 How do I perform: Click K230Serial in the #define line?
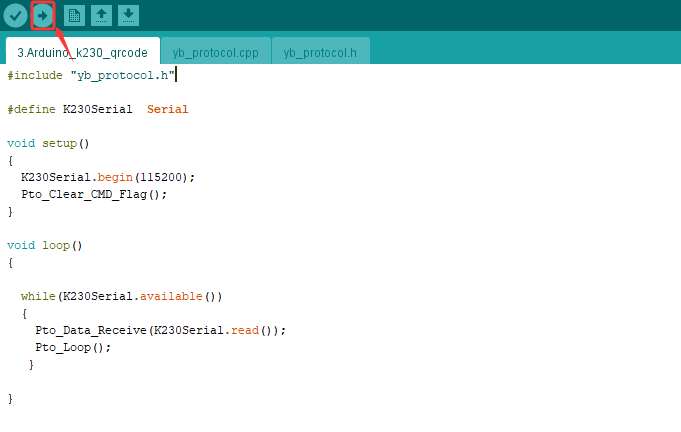coord(98,109)
